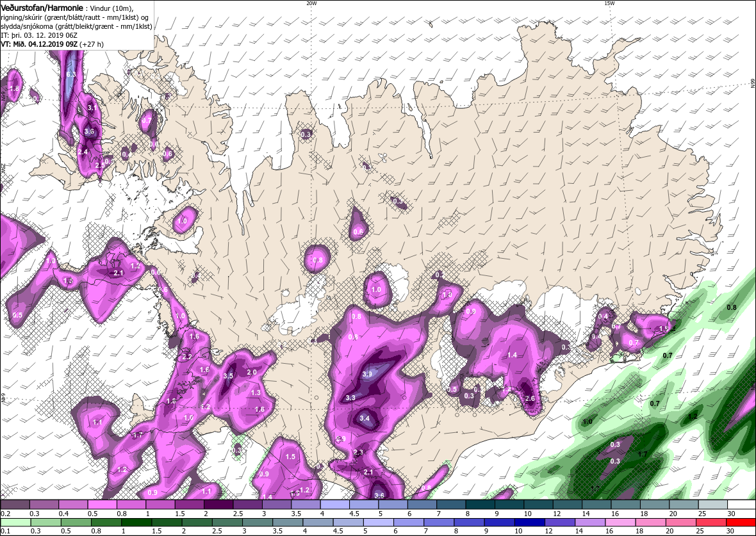Click the 3.1 precipitation value on the map
Screen dimensions: 756x536
pyautogui.click(x=92, y=108)
